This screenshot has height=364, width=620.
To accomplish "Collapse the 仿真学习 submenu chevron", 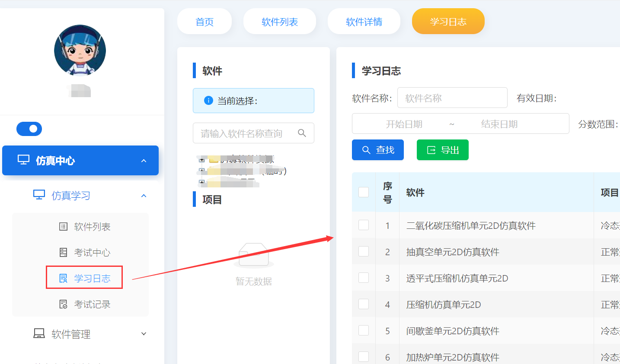I will [x=144, y=196].
